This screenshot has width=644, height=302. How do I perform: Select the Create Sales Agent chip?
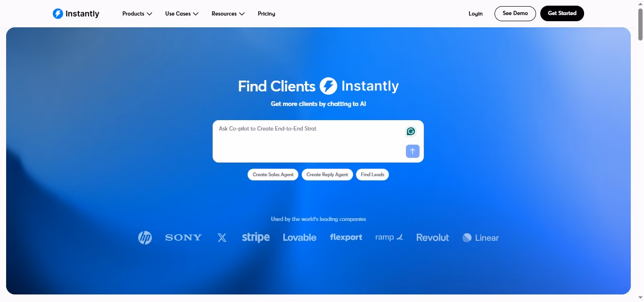(273, 174)
